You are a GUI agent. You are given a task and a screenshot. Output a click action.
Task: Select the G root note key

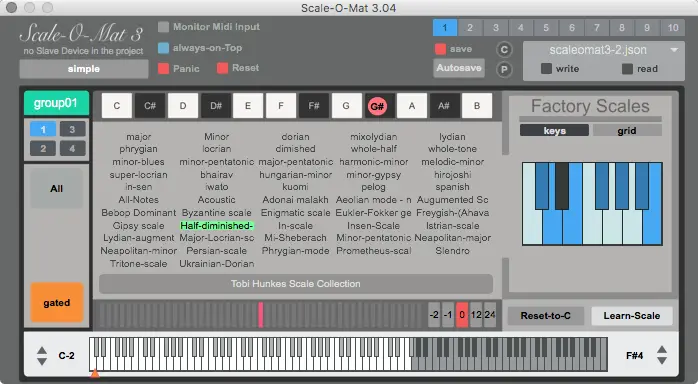pos(346,106)
